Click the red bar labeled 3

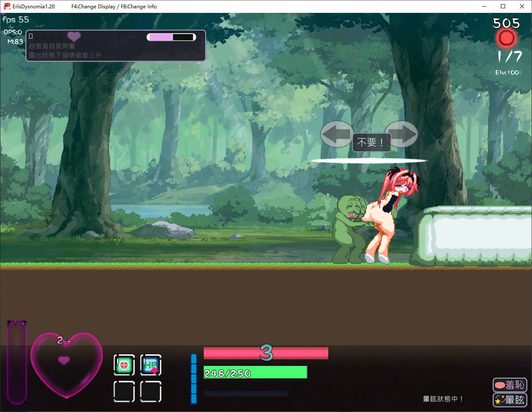266,353
